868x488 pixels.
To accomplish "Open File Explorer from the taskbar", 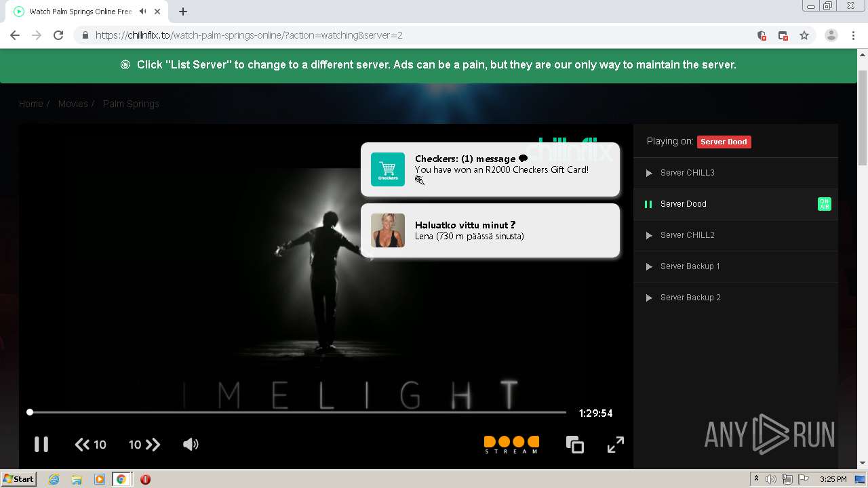I will [x=77, y=479].
